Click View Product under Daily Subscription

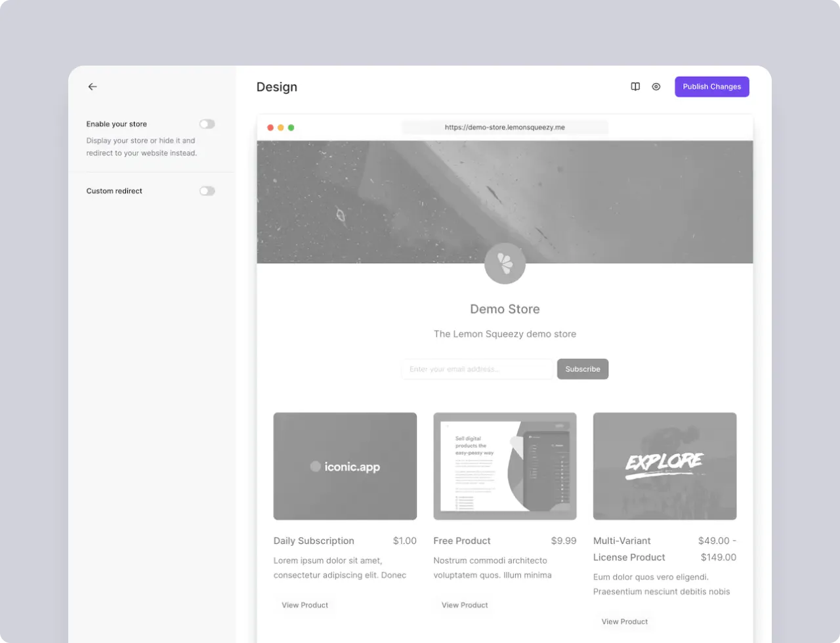coord(304,605)
